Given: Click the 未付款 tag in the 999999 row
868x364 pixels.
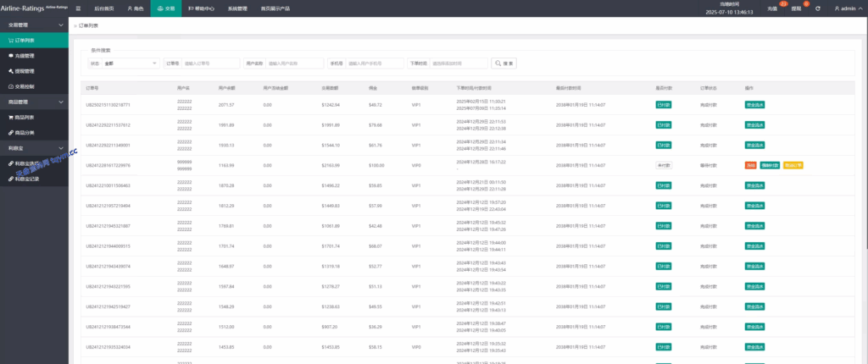Looking at the screenshot, I should [664, 165].
